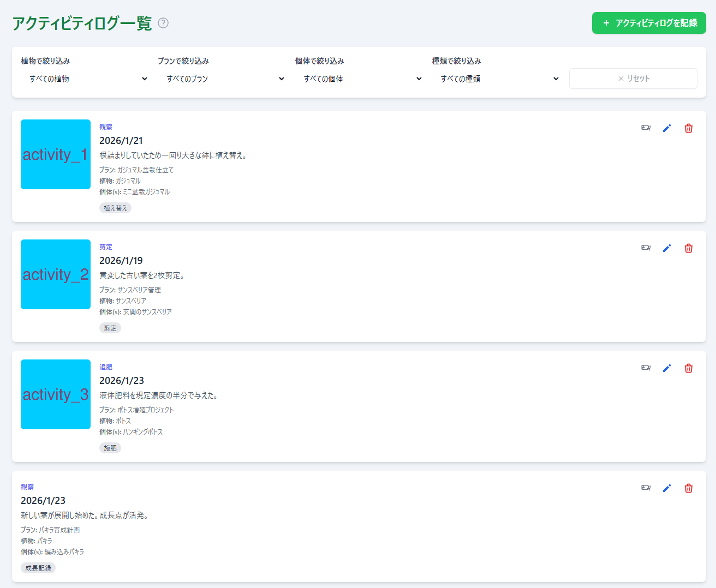The image size is (716, 588).
Task: Click the note 新しい葉が展開し始めた。成長点が活発。
Action: click(x=86, y=515)
